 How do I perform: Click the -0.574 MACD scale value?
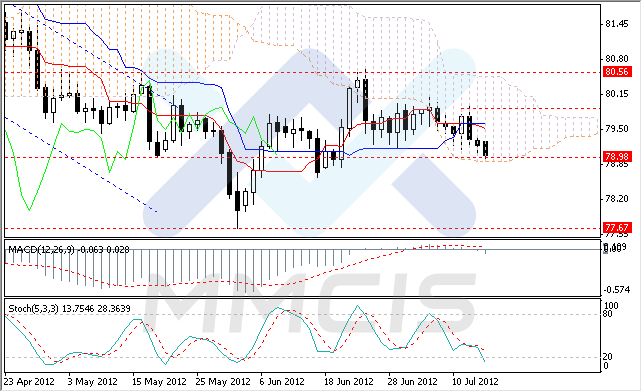tap(617, 290)
